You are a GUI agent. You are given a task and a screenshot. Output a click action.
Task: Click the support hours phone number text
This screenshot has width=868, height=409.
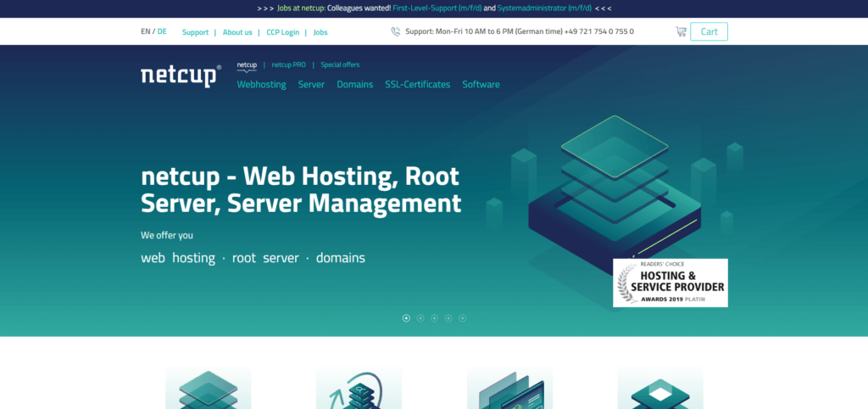[520, 31]
